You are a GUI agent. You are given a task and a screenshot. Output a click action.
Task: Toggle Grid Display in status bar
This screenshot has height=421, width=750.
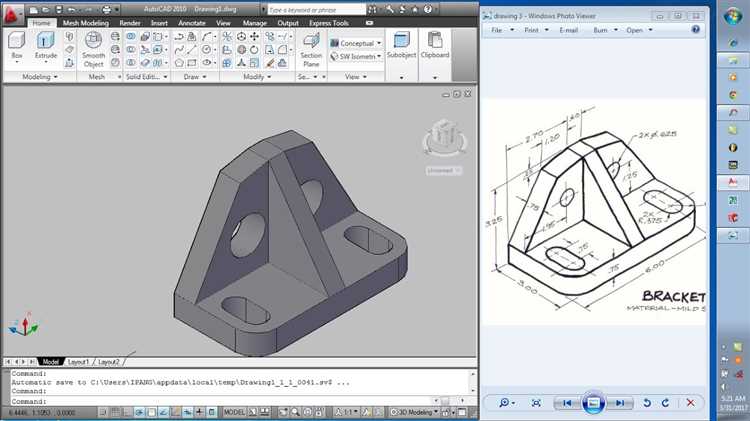115,412
